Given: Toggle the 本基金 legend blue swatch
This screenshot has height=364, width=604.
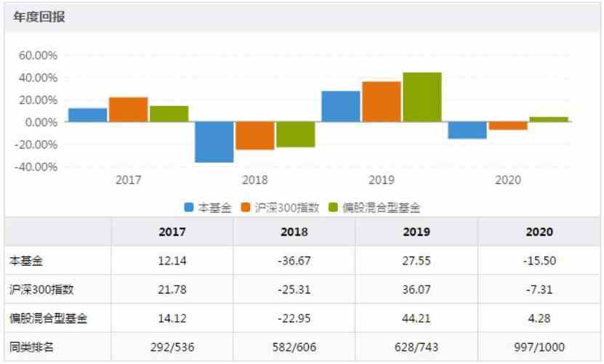Looking at the screenshot, I should (189, 207).
